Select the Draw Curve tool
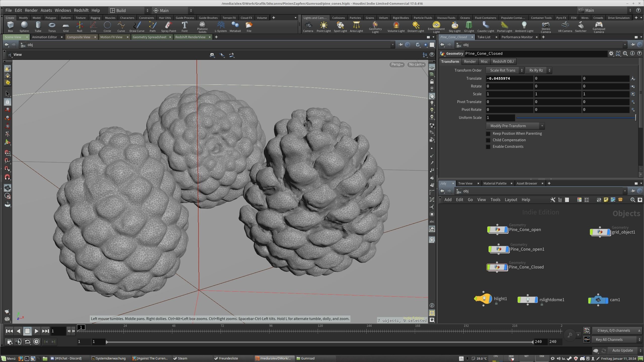The image size is (644, 362). click(x=137, y=27)
